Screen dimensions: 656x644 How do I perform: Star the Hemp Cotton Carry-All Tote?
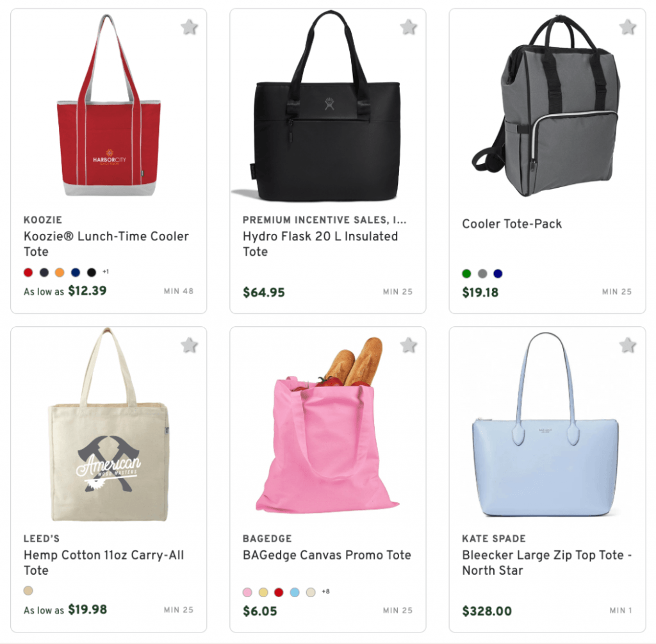tap(188, 345)
